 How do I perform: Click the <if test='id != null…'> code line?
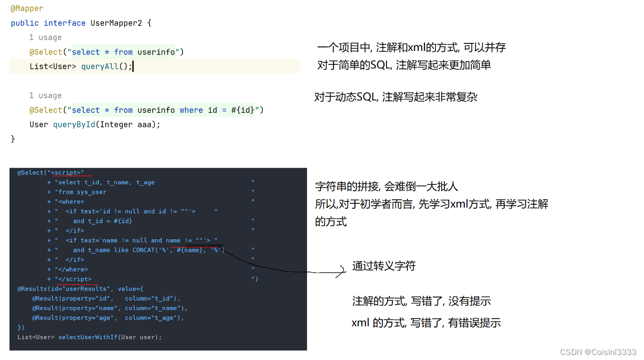(132, 211)
